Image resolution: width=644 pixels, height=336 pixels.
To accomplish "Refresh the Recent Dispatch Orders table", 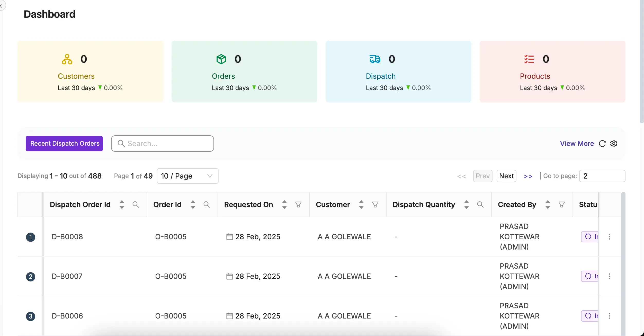I will pos(603,143).
